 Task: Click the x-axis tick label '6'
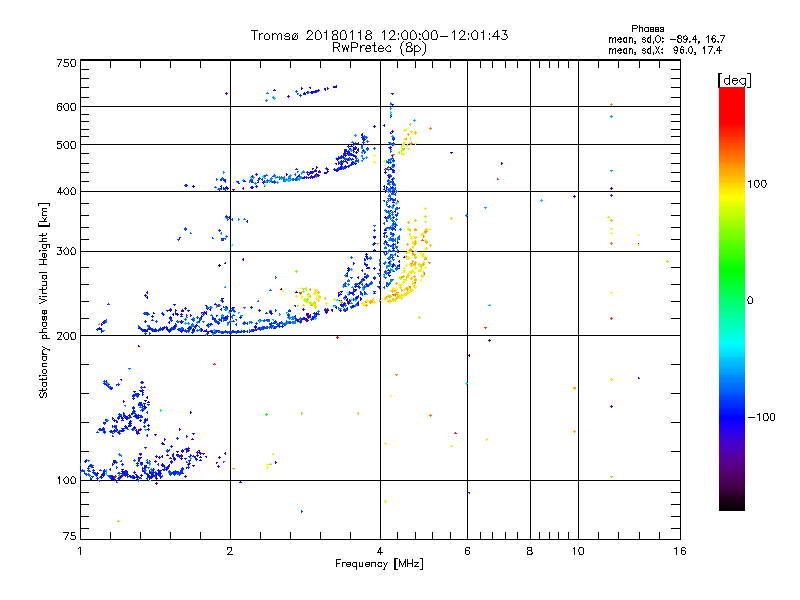pyautogui.click(x=467, y=551)
